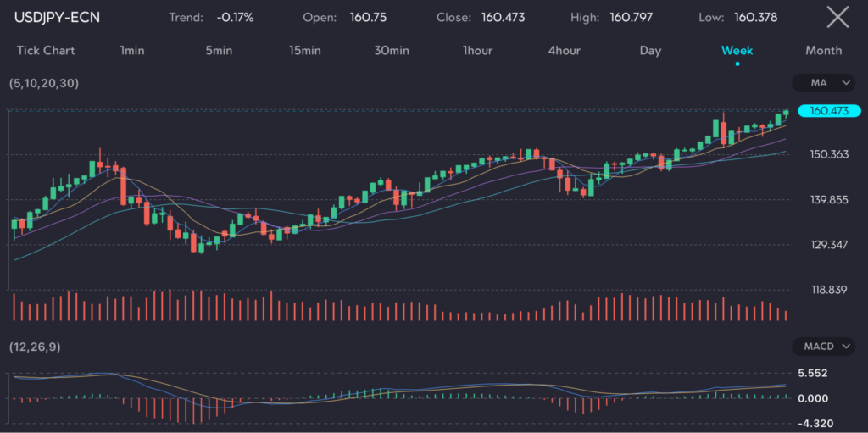Close the USDJPY chart with the X icon
This screenshot has width=868, height=433.
coord(837,17)
